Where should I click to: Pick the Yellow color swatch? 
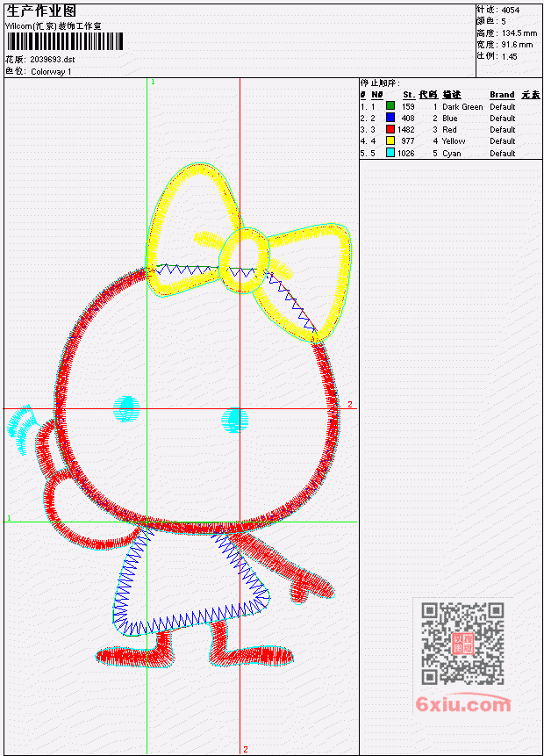390,140
